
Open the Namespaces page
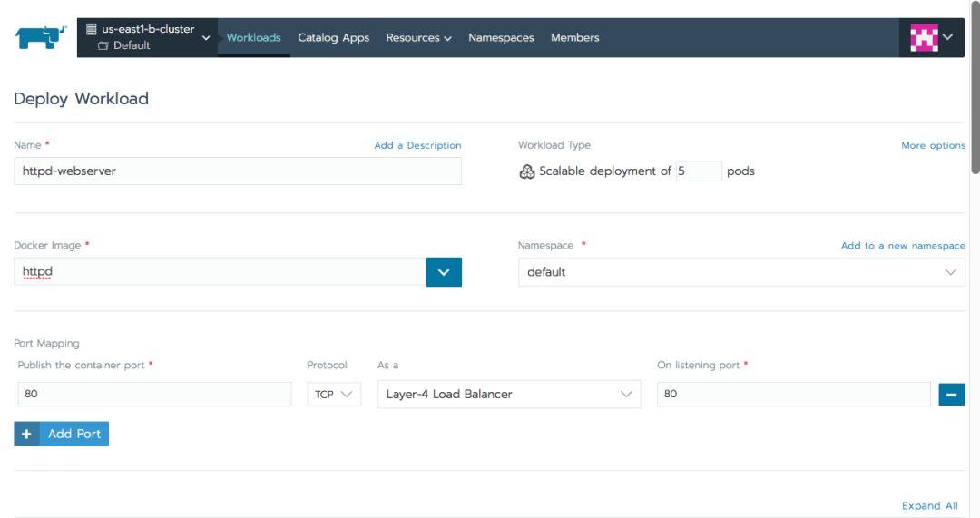click(501, 37)
